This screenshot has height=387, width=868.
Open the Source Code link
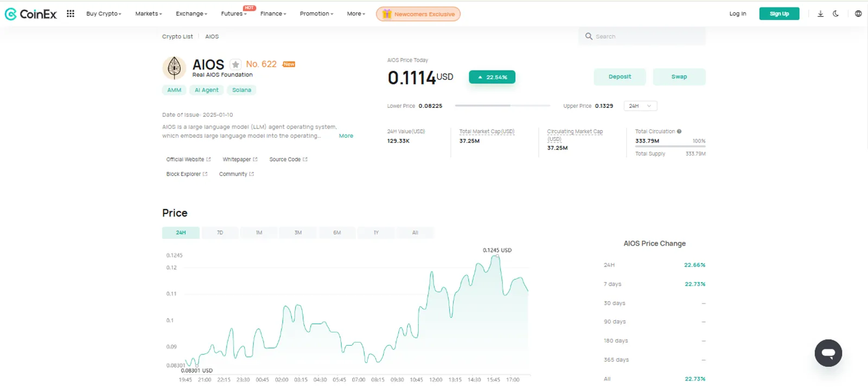click(x=288, y=159)
